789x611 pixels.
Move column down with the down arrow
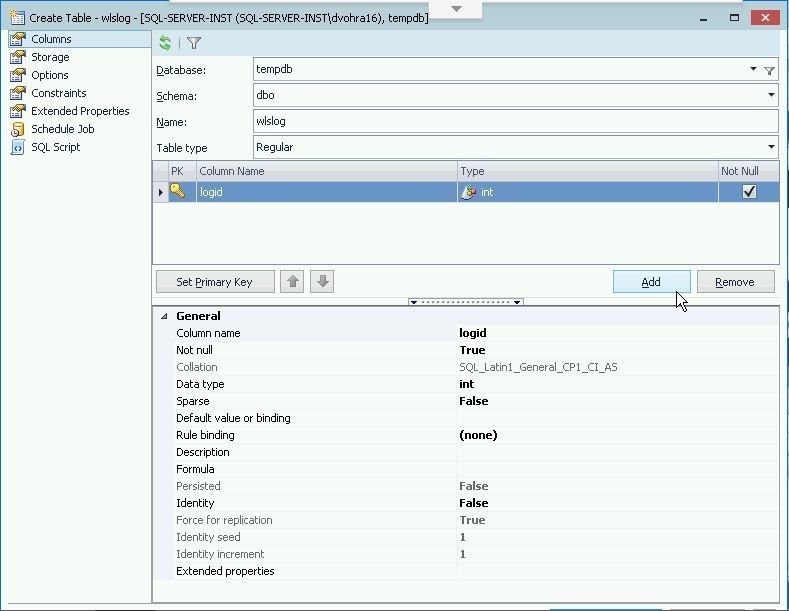click(322, 282)
